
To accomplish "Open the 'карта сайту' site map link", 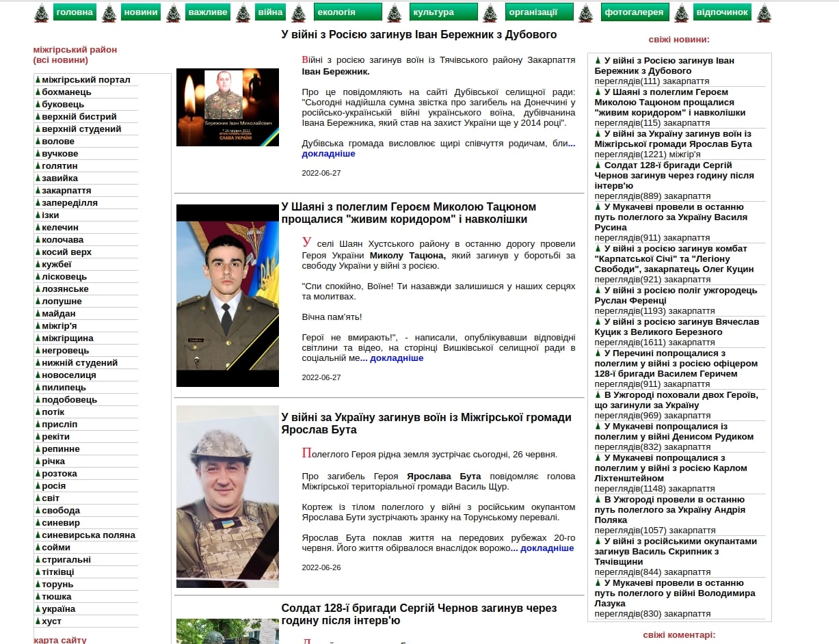I will click(x=60, y=640).
